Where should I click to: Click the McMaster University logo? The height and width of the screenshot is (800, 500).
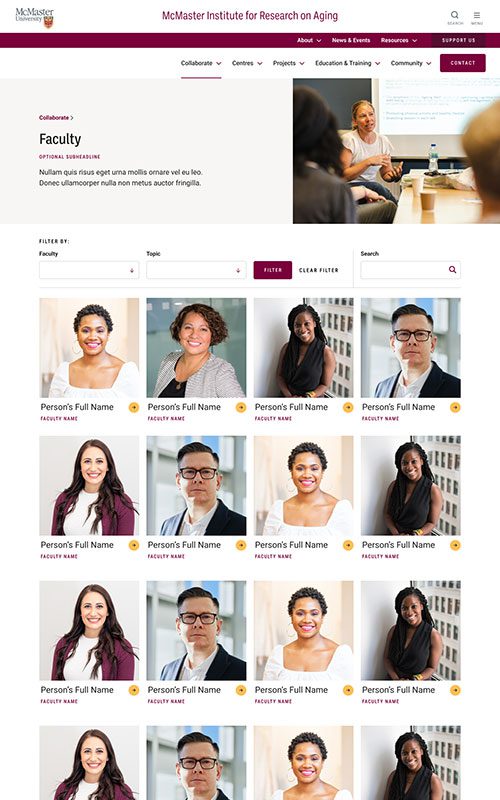coord(34,17)
